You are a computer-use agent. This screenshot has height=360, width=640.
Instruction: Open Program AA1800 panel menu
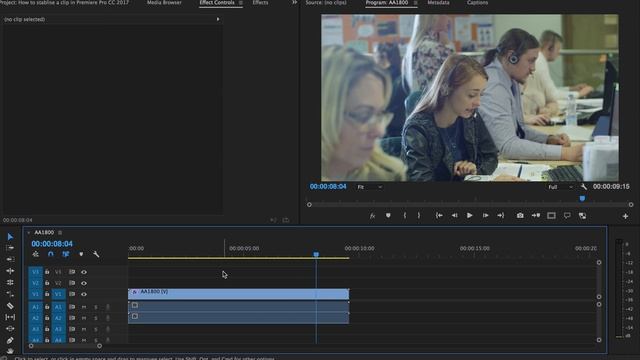click(x=416, y=3)
